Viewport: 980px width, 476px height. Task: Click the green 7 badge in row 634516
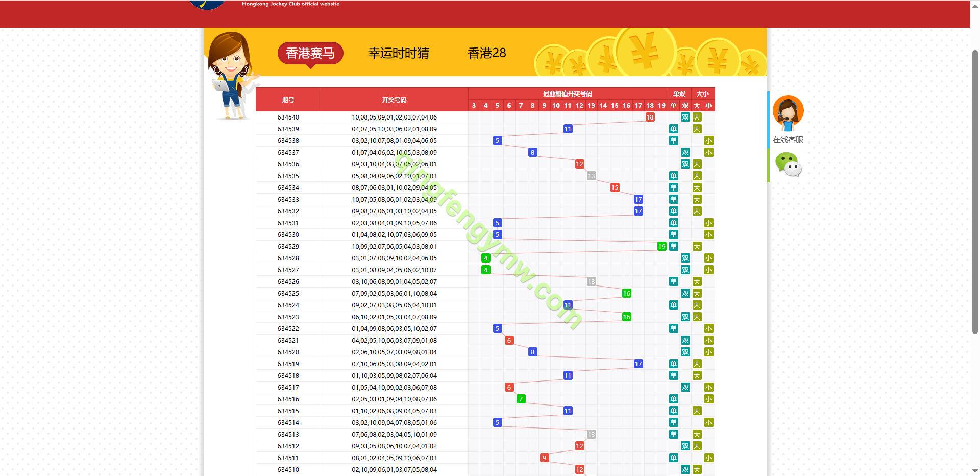(x=521, y=399)
